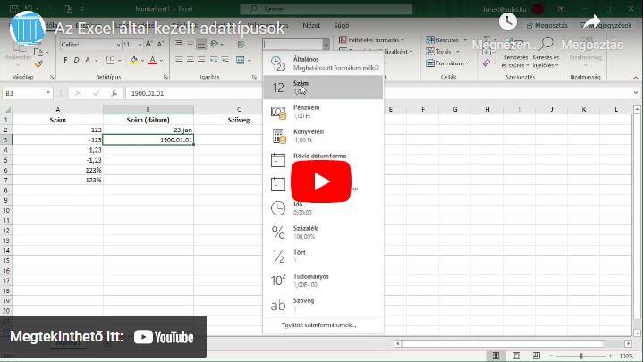Open video on YouTube via Megtekinthető itt
Screen dimensions: 644x362
point(103,337)
